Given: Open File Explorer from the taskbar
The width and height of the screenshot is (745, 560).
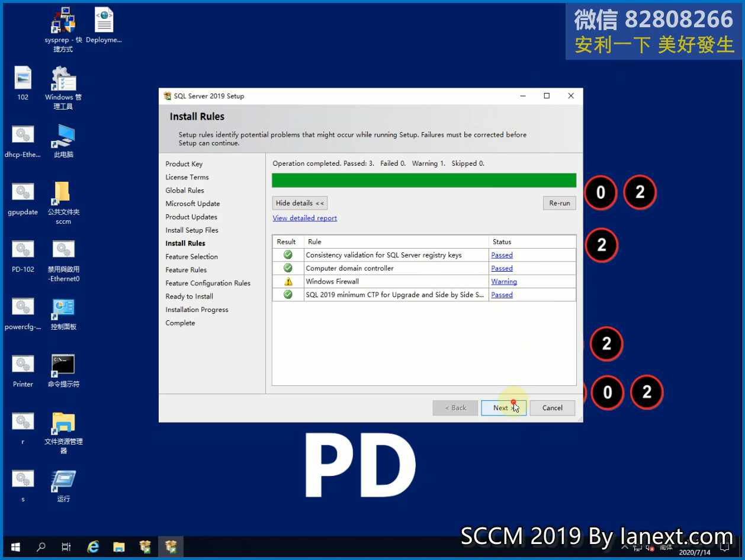Looking at the screenshot, I should coord(119,547).
